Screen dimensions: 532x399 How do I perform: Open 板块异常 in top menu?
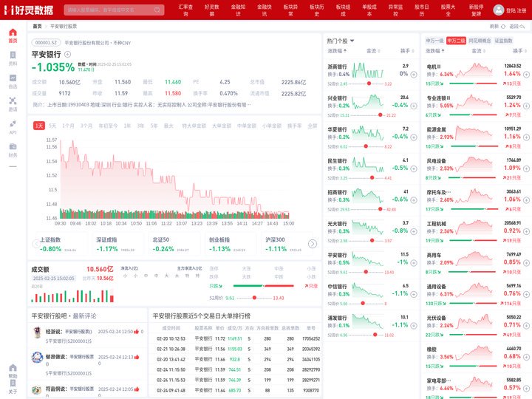(x=290, y=10)
